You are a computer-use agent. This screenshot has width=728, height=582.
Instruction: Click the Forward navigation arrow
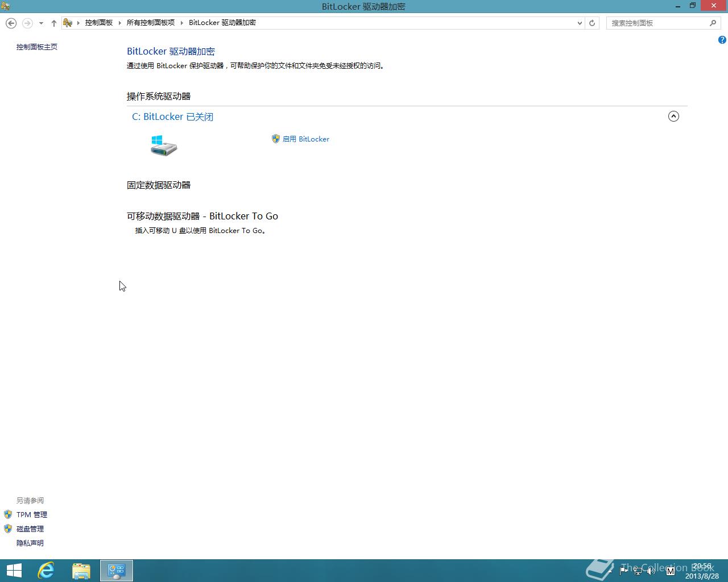coord(27,23)
